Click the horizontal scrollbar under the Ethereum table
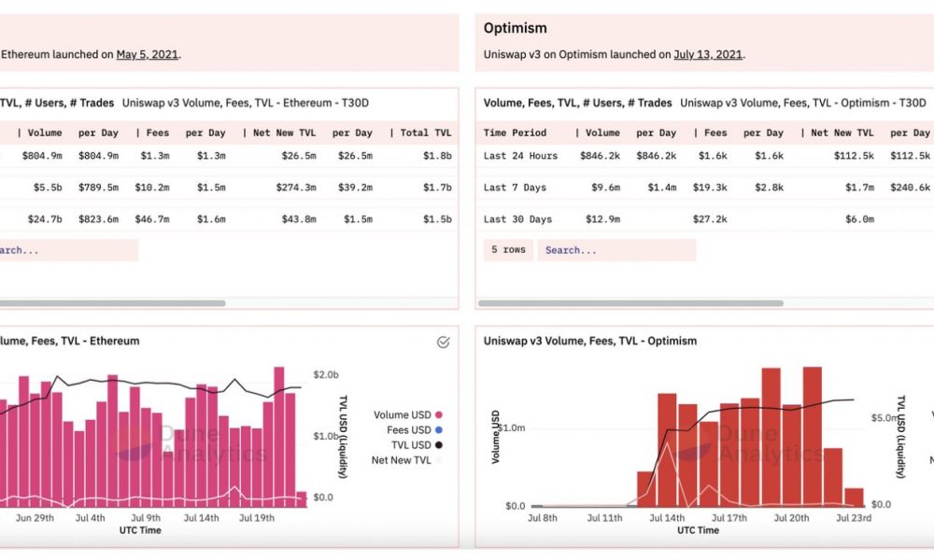Image resolution: width=934 pixels, height=560 pixels. tap(113, 303)
